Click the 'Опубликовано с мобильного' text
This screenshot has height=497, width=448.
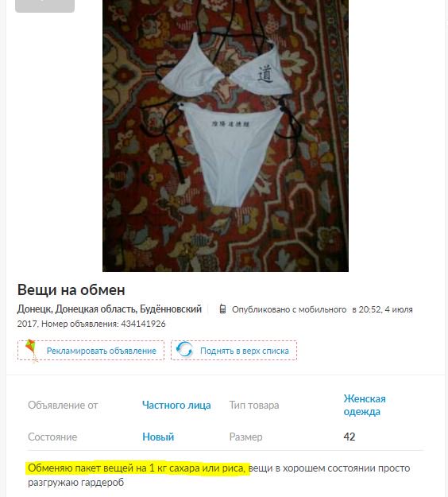(289, 309)
